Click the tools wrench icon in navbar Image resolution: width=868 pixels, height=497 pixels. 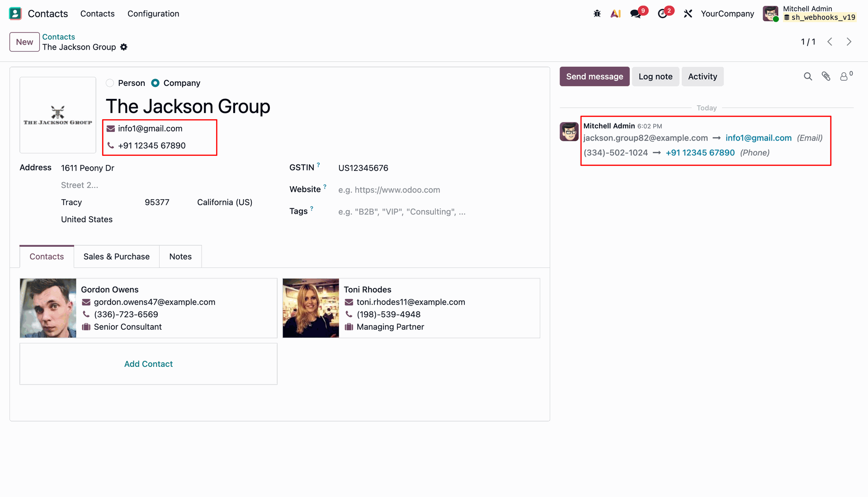point(688,14)
